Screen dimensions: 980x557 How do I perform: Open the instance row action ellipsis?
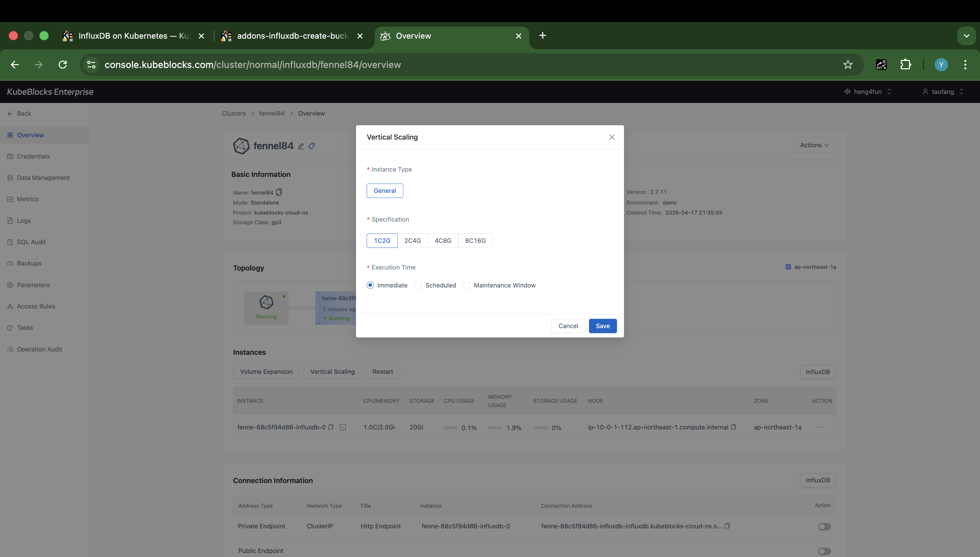pyautogui.click(x=819, y=427)
